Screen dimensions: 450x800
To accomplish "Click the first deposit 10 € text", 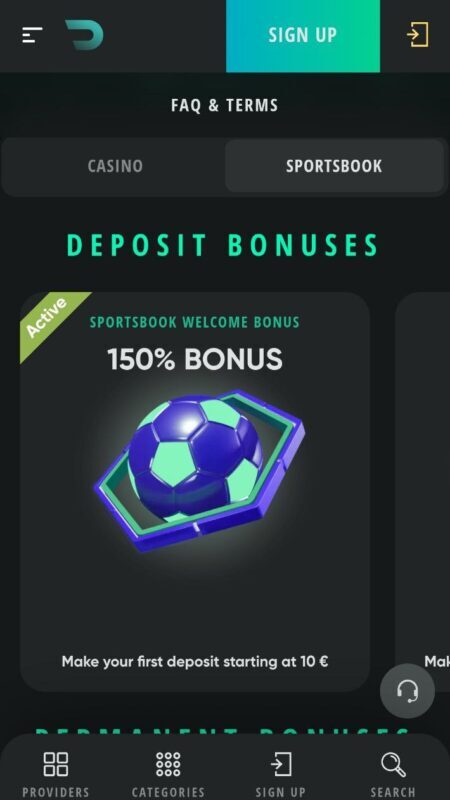I will point(195,662).
